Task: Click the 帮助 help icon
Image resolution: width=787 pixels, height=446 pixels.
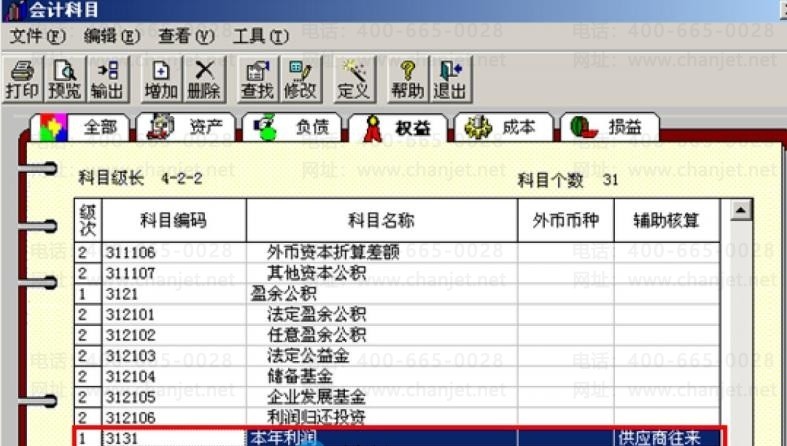Action: click(x=408, y=80)
